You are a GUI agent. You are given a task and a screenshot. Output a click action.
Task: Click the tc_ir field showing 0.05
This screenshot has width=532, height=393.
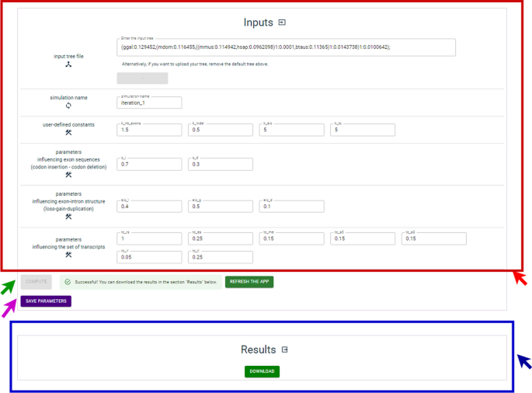149,257
